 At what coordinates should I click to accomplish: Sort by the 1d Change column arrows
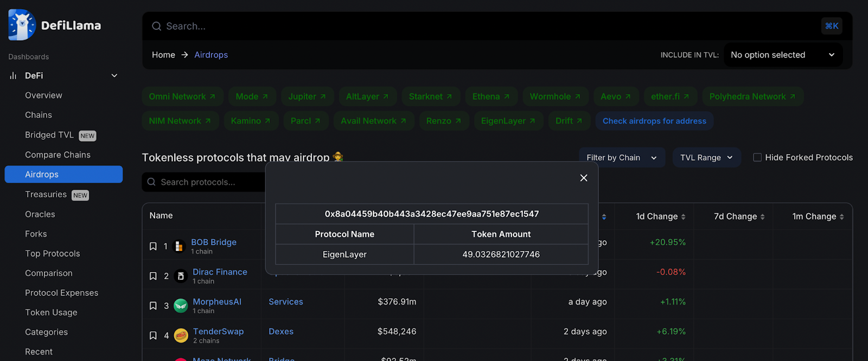tap(684, 217)
